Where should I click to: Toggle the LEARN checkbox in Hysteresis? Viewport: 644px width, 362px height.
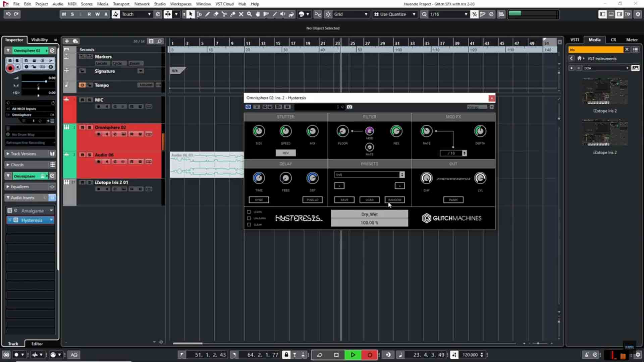click(249, 212)
